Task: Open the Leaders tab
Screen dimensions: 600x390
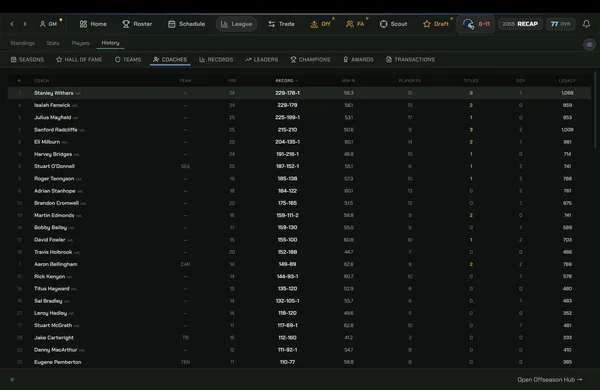Action: 262,60
